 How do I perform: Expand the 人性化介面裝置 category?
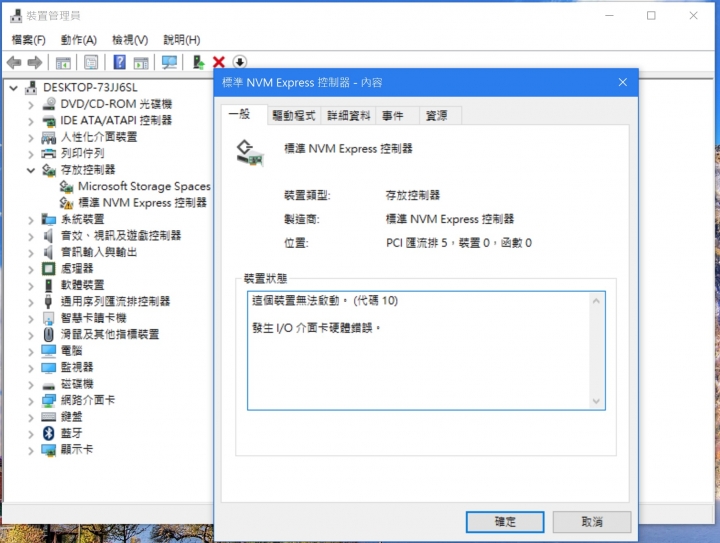pyautogui.click(x=31, y=138)
